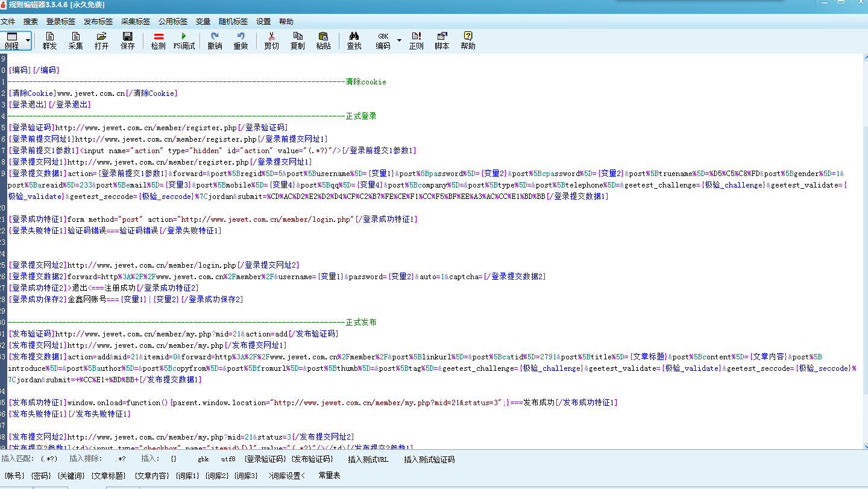The height and width of the screenshot is (489, 868).
Task: Start F5调试 debugging
Action: coord(184,40)
